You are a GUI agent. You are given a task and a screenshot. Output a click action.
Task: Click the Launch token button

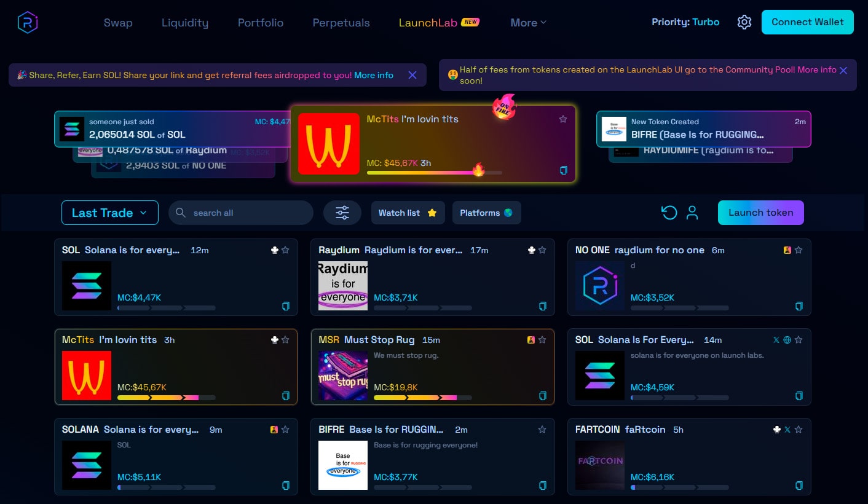click(761, 213)
